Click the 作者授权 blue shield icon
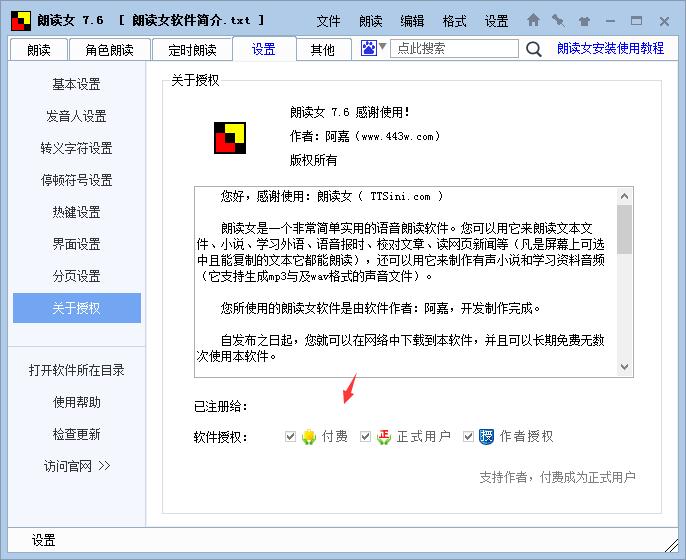This screenshot has height=560, width=686. pos(487,436)
